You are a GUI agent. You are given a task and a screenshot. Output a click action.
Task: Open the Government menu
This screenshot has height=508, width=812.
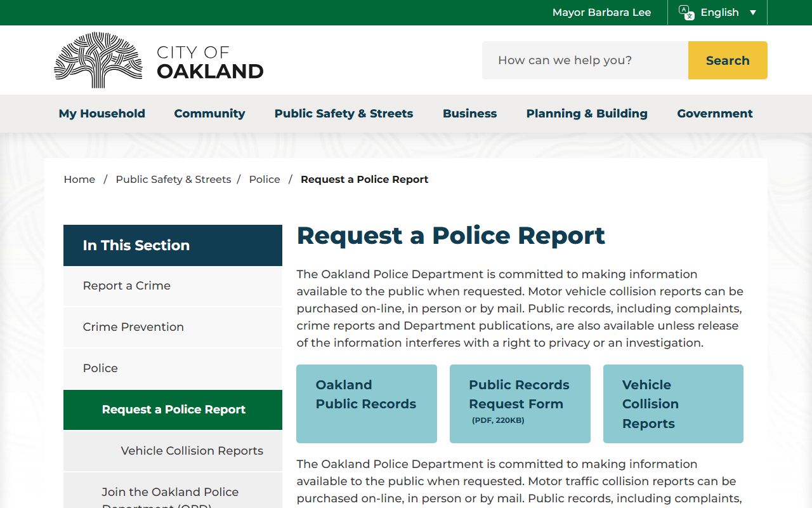(715, 114)
